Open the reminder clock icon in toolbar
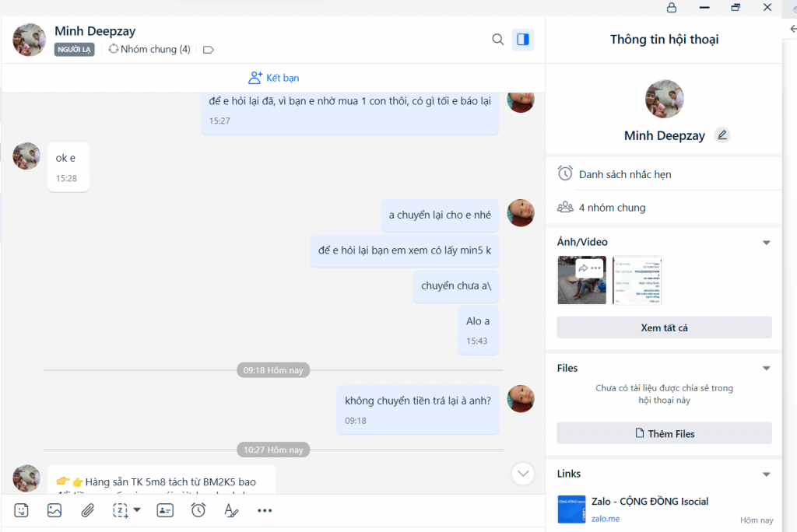This screenshot has width=797, height=532. point(198,510)
